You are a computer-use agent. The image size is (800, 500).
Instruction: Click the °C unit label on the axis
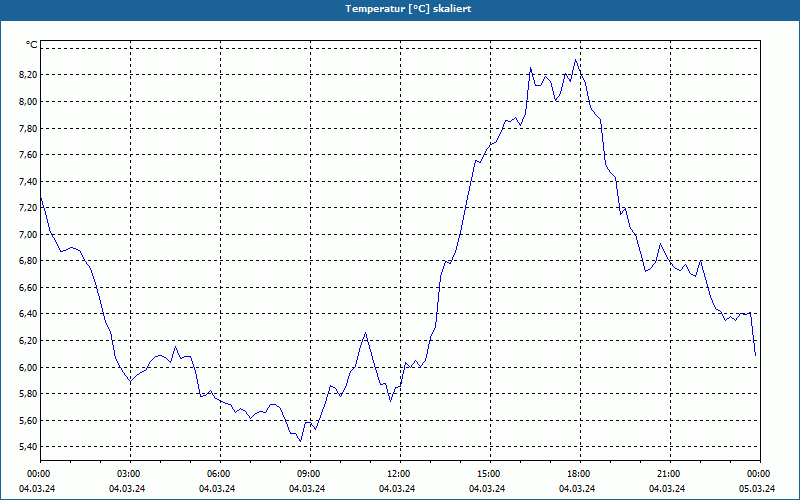(x=31, y=45)
